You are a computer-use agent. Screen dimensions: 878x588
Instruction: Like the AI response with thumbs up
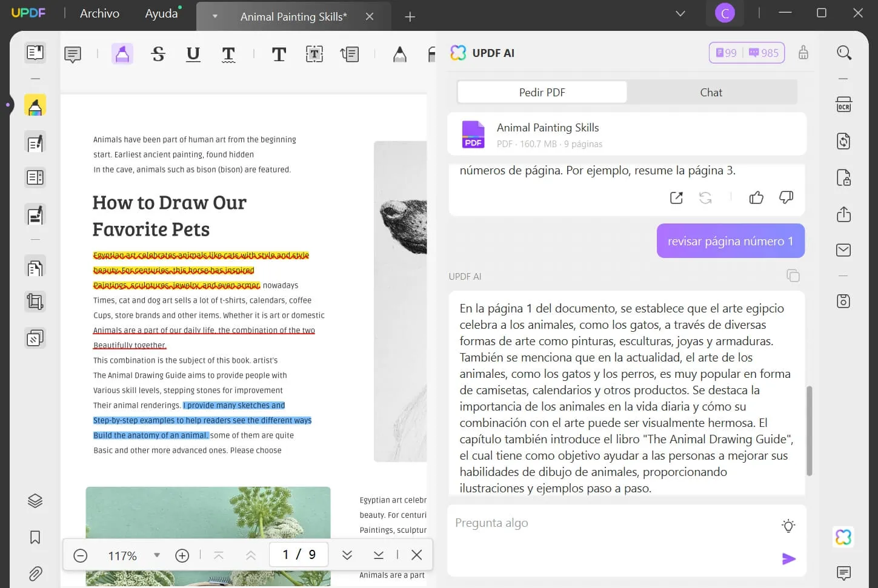(756, 197)
